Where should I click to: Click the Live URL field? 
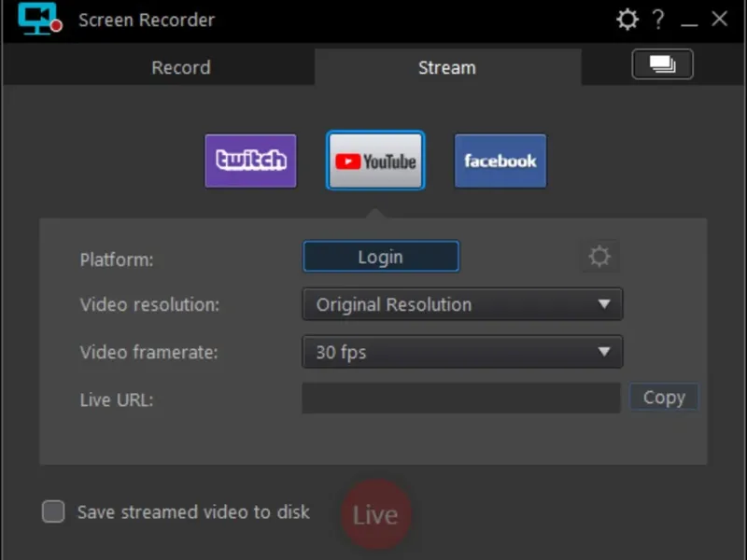pos(460,399)
